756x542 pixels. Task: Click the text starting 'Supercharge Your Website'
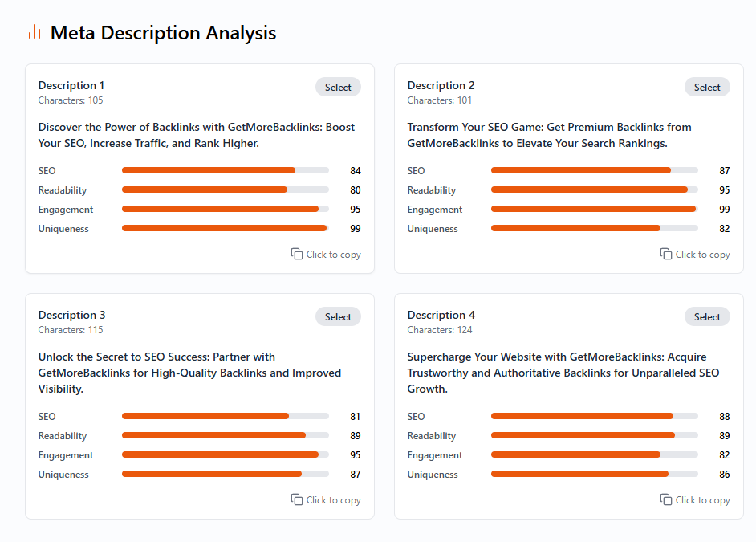coord(563,373)
